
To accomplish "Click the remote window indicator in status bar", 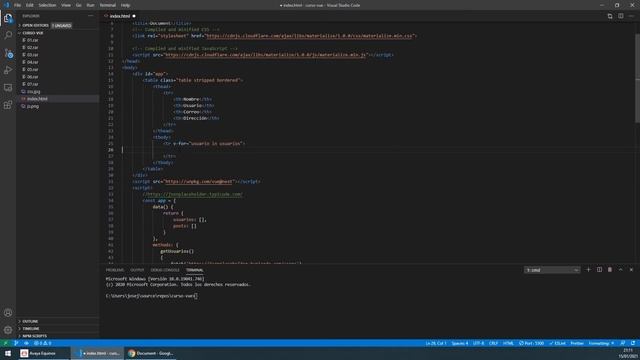I will point(5,343).
